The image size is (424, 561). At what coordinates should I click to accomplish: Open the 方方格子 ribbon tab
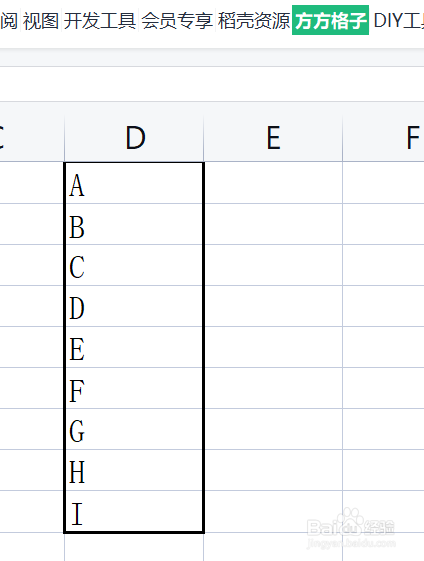[x=330, y=20]
